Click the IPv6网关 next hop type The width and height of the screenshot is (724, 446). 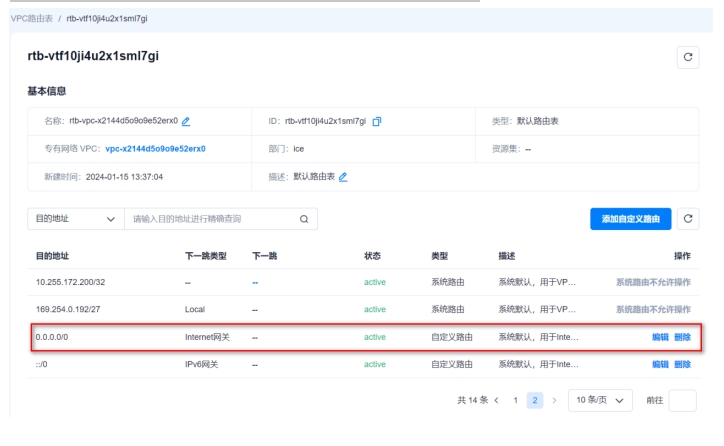point(202,364)
